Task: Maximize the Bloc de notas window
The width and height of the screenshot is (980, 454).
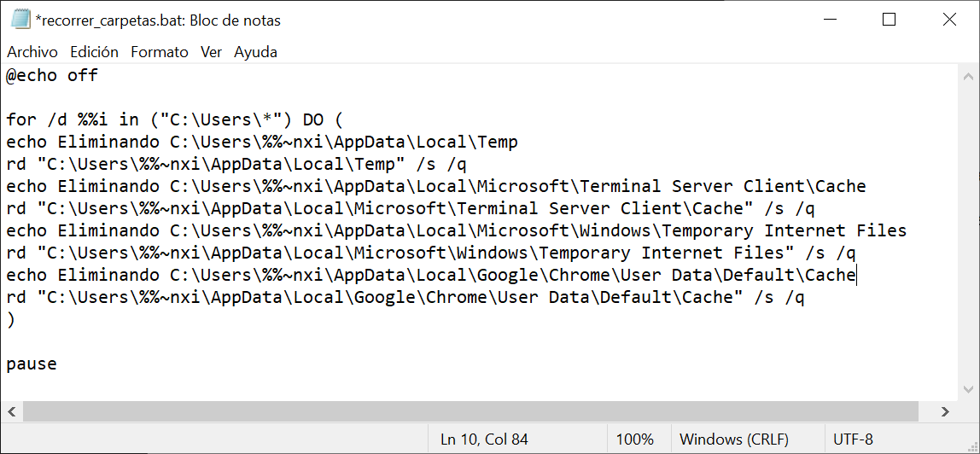Action: coord(889,20)
